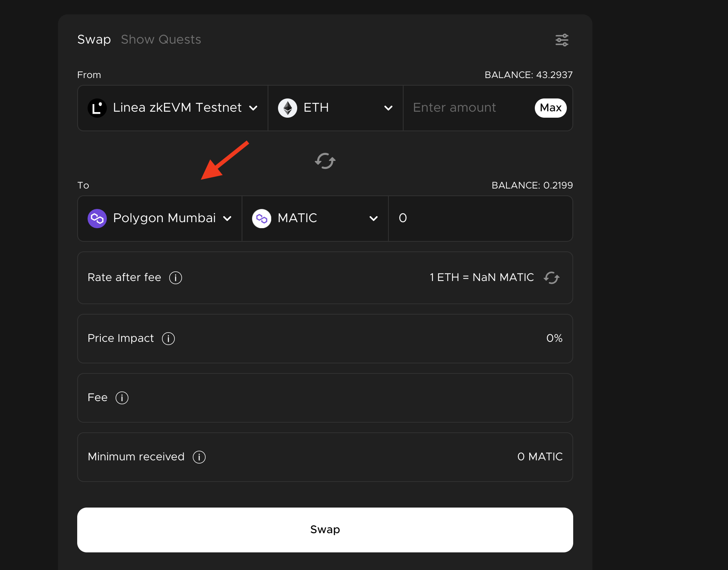Click the 0% price impact value

554,338
